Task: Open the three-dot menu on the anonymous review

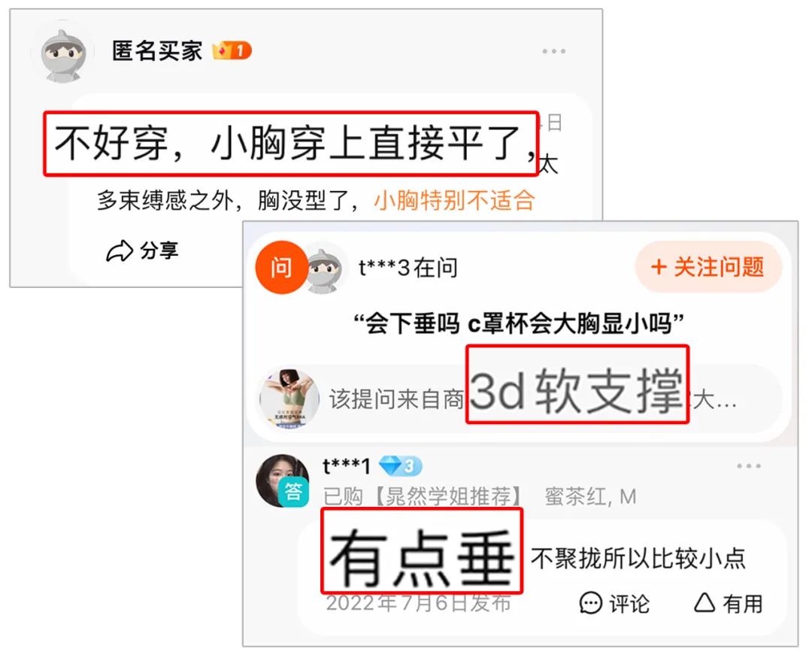Action: 553,51
